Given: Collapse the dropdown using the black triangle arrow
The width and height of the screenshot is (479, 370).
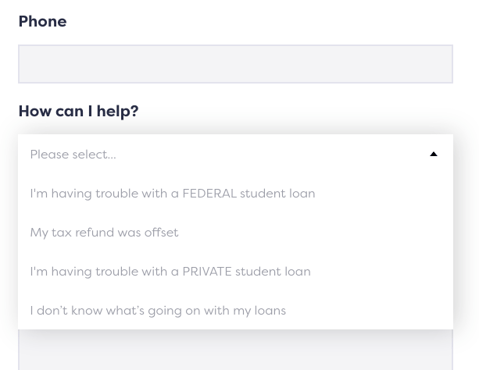Looking at the screenshot, I should click(x=433, y=154).
